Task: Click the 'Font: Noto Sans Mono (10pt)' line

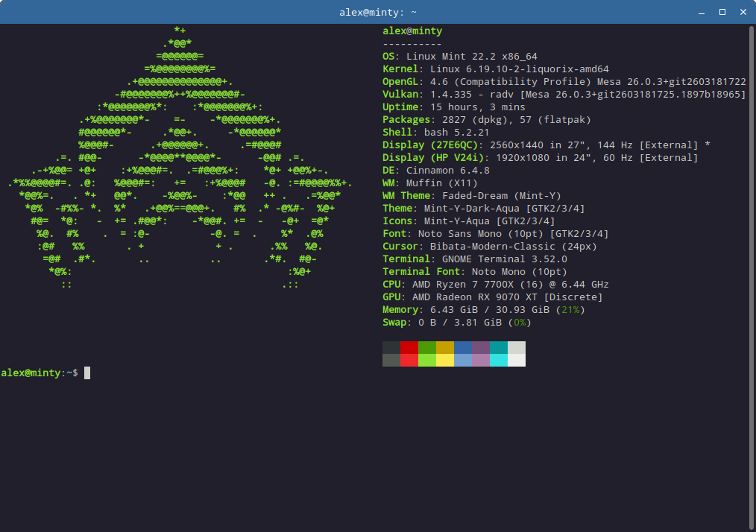Action: point(496,234)
